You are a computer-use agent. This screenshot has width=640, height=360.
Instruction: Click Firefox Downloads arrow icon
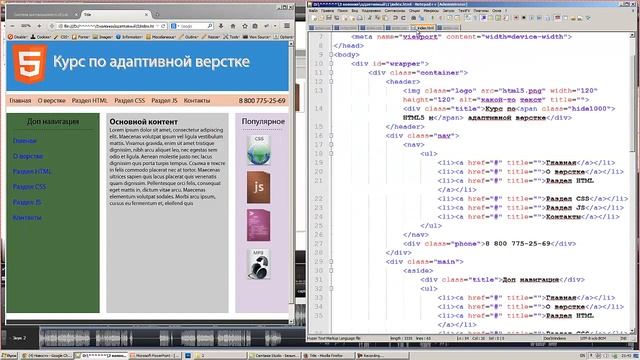[221, 26]
